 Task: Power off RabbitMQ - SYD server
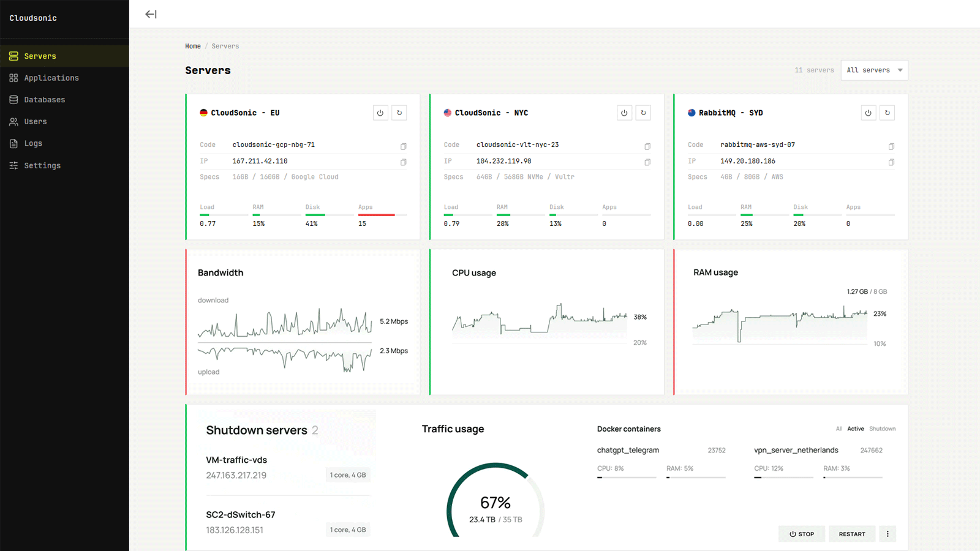click(868, 113)
